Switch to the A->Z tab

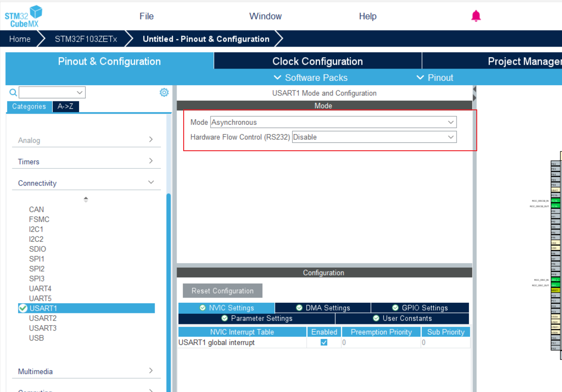point(65,106)
